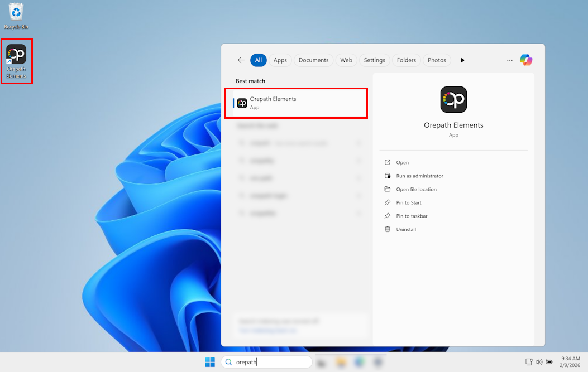Open Orepath Elements desktop shortcut
The image size is (588, 372).
click(x=16, y=60)
